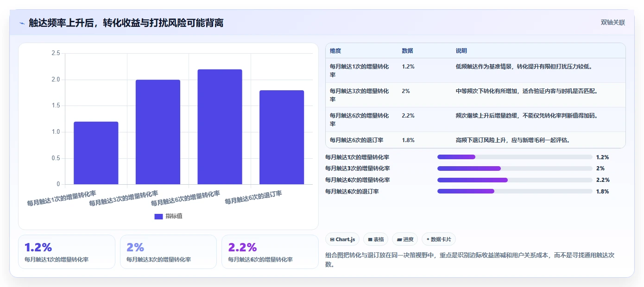Viewport: 644px width, 287px height.
Task: Click table cell with value 2.2%
Action: click(408, 116)
